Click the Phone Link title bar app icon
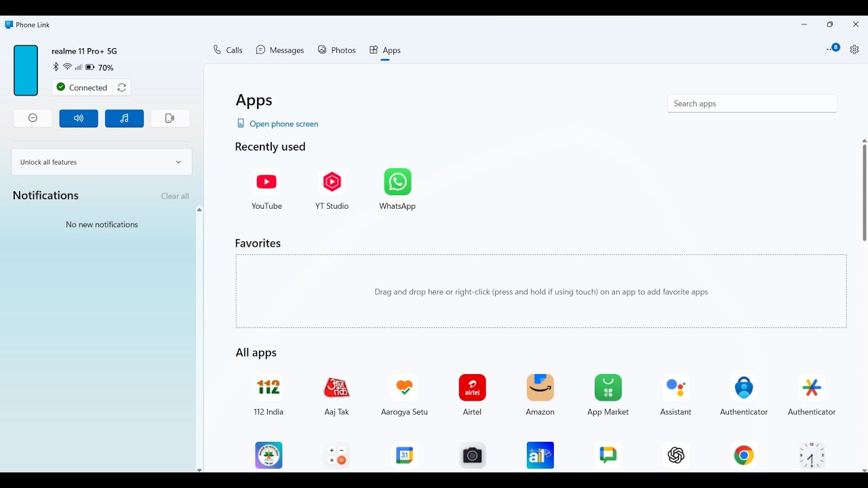Viewport: 868px width, 488px height. click(9, 24)
